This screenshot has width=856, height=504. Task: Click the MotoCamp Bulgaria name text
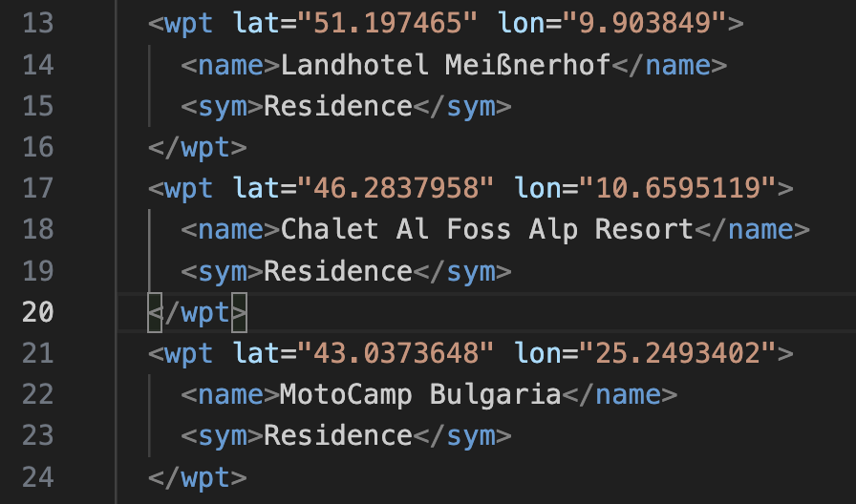point(420,394)
